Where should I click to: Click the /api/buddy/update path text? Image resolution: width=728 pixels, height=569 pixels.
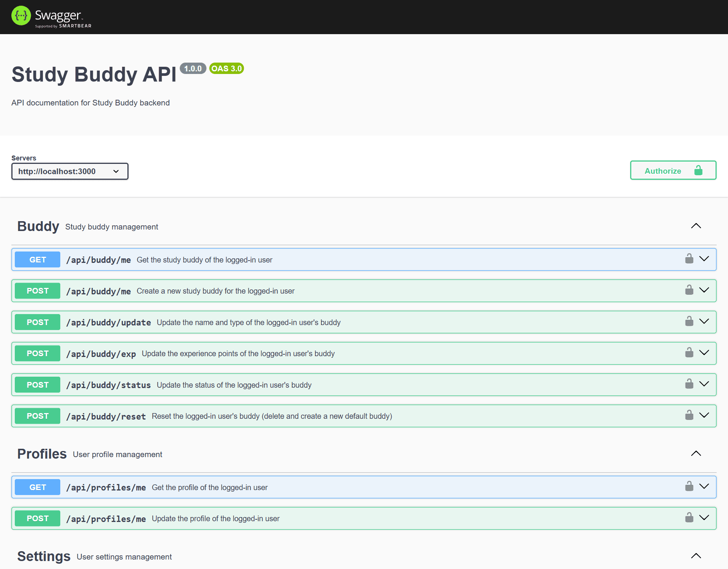tap(108, 322)
